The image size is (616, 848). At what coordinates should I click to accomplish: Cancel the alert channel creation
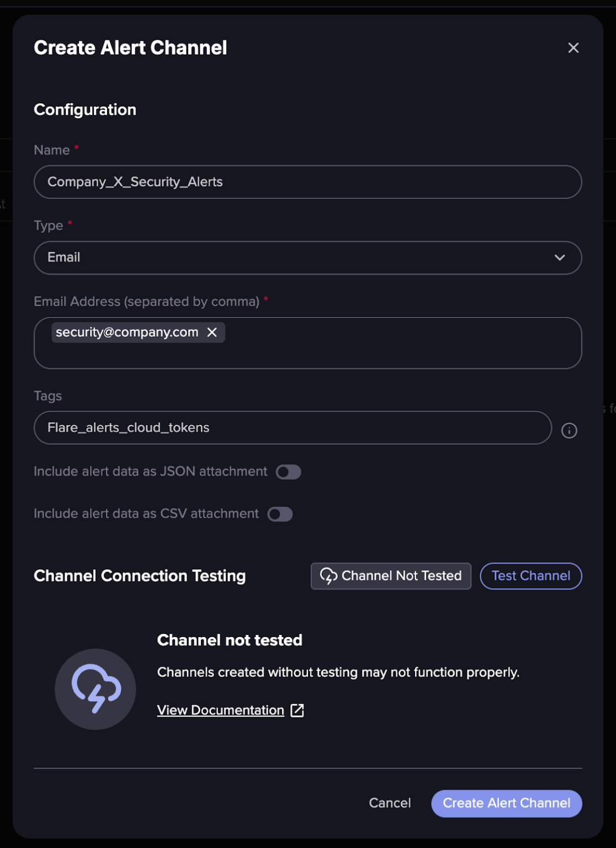pyautogui.click(x=390, y=803)
